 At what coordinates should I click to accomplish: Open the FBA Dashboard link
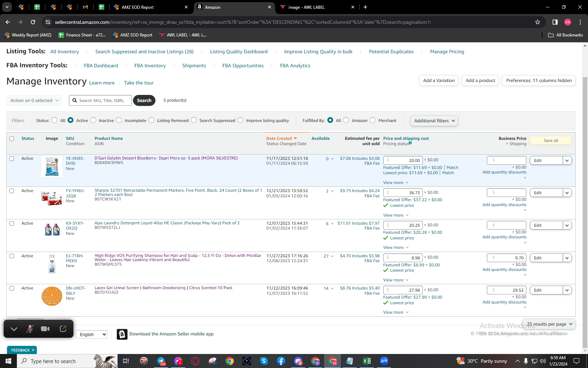click(101, 66)
